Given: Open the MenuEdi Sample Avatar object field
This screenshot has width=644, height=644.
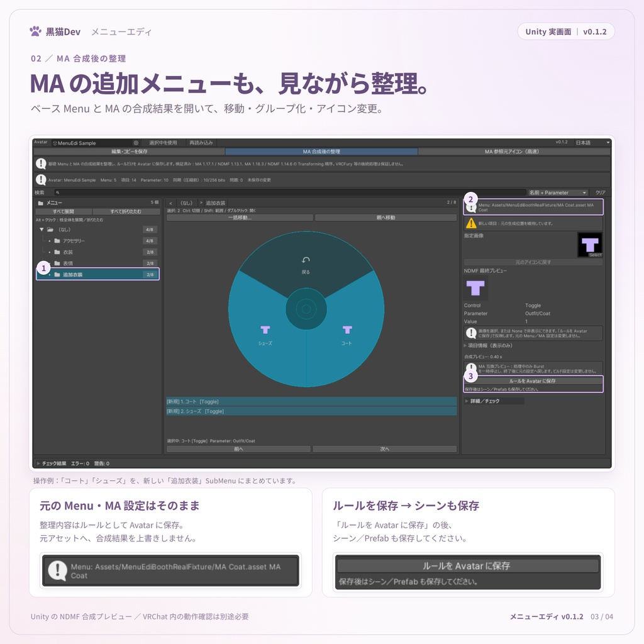Looking at the screenshot, I should tap(96, 143).
